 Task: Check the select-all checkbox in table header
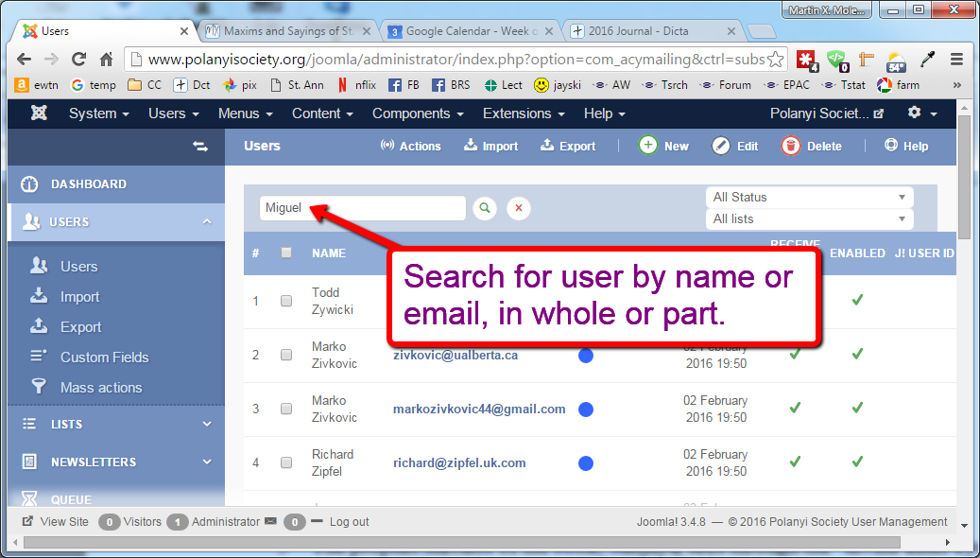[x=286, y=253]
